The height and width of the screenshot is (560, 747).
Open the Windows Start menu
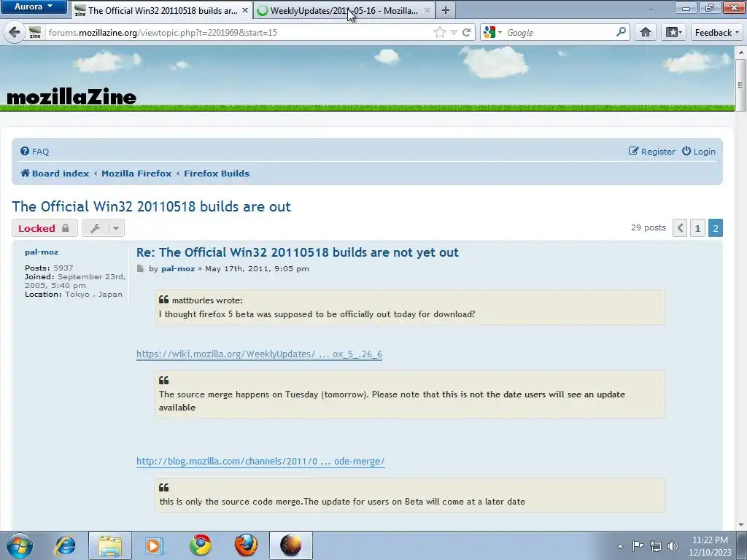[x=20, y=545]
